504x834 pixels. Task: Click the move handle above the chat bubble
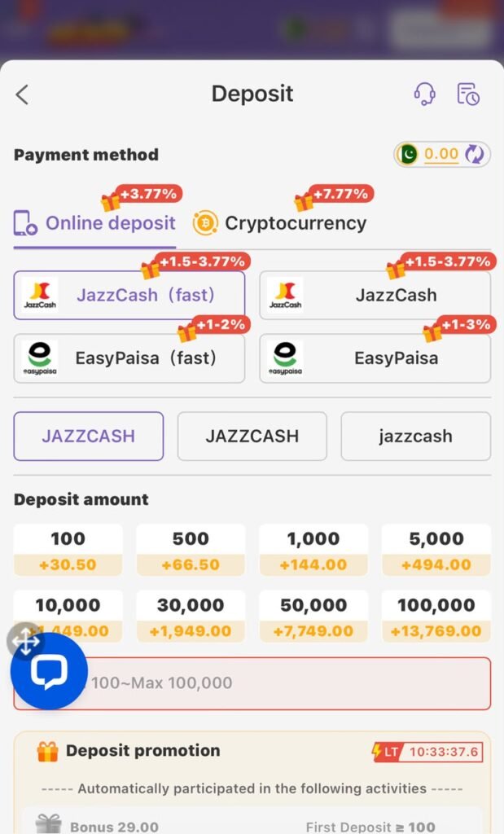(26, 642)
